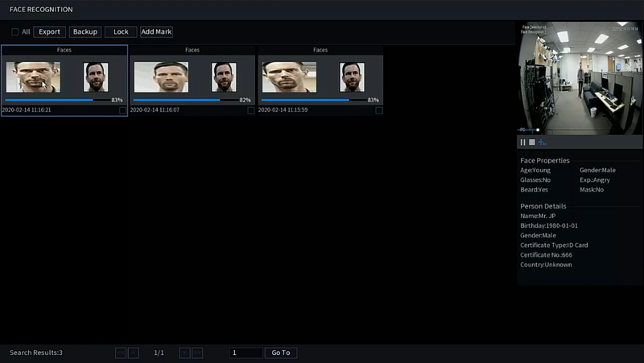Click the blue icon beside the stop button

pos(542,142)
